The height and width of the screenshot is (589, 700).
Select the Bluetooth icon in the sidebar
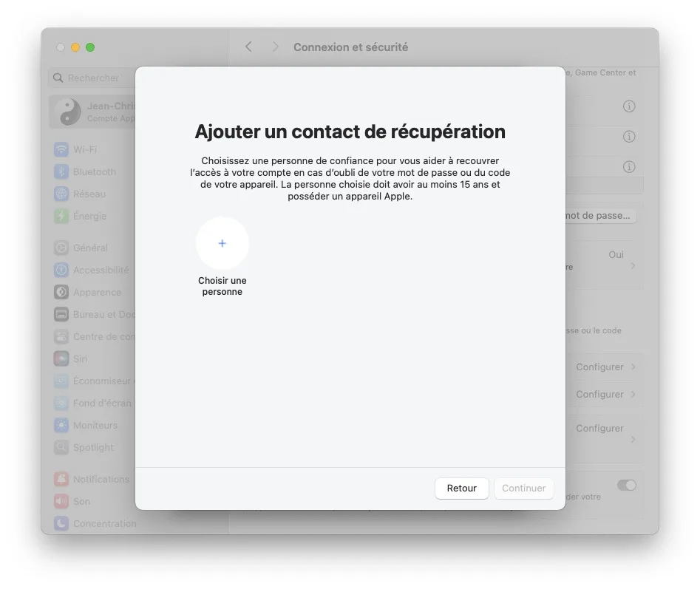point(61,171)
